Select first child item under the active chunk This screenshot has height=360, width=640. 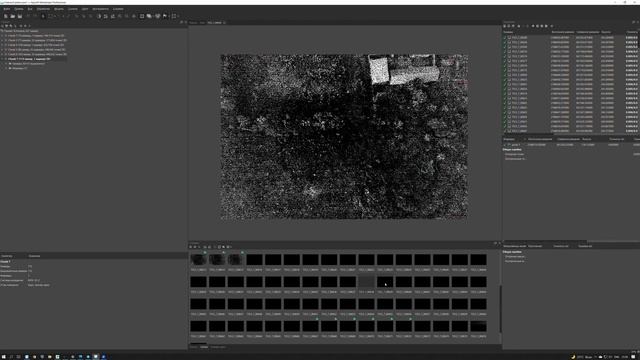[28, 64]
